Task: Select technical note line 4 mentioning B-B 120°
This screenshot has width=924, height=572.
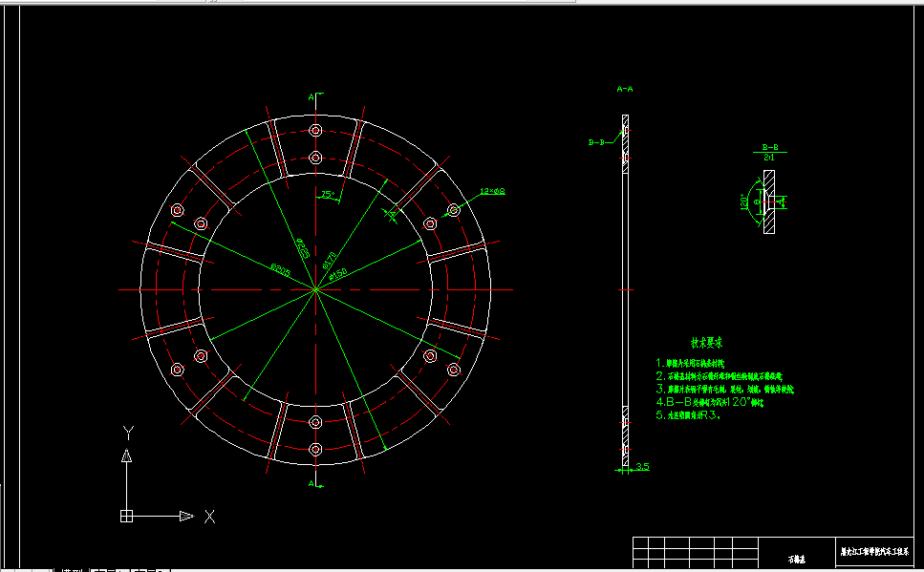Action: click(x=710, y=402)
